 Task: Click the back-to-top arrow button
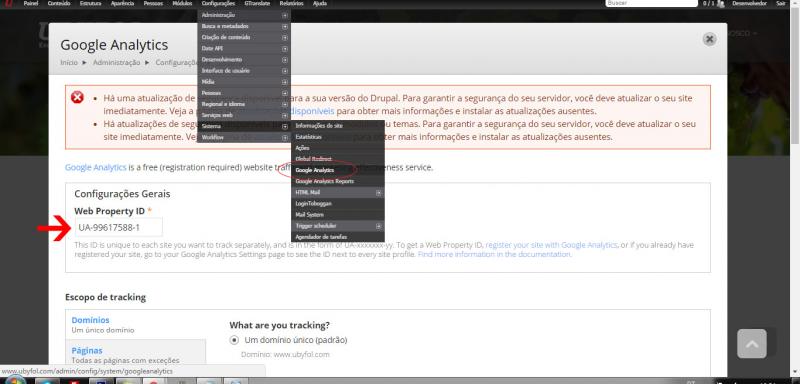[752, 344]
